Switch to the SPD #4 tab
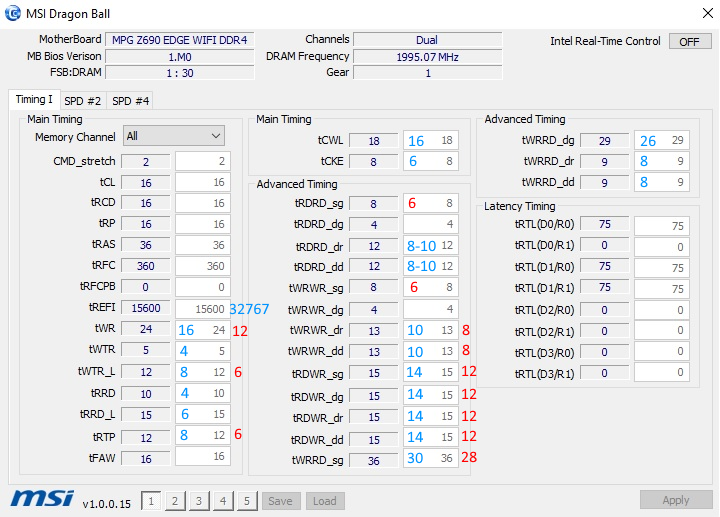Viewport: 720px width, 517px height. (130, 101)
